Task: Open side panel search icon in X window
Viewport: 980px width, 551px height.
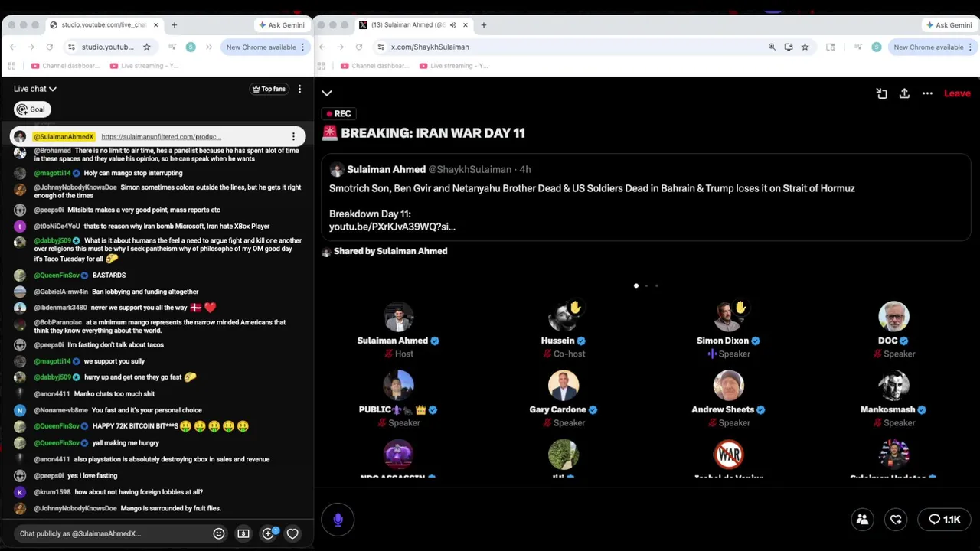Action: coord(831,47)
